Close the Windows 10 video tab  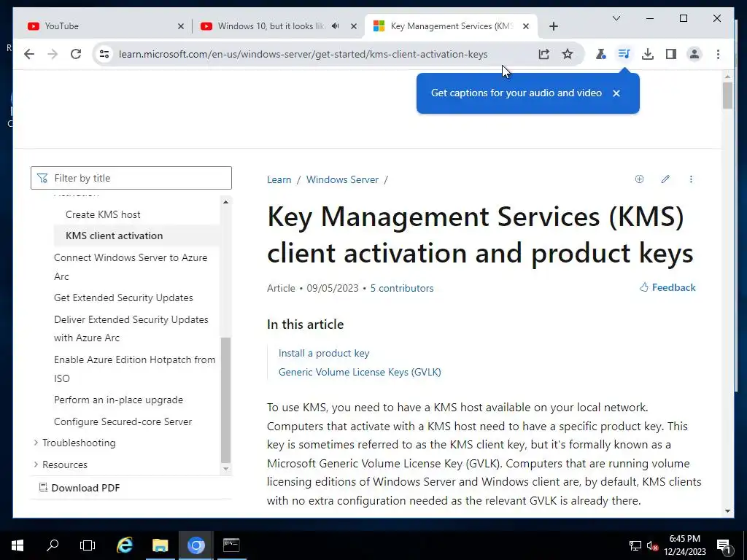354,26
